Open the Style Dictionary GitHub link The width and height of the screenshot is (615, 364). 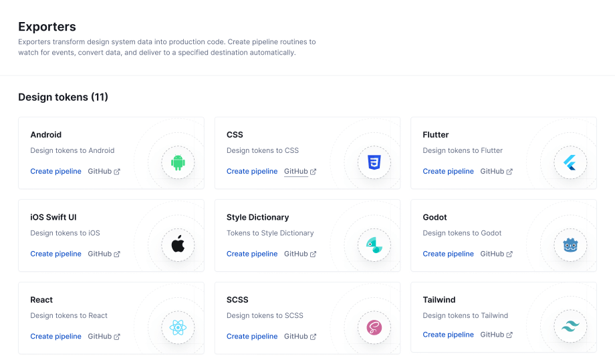[x=300, y=254]
